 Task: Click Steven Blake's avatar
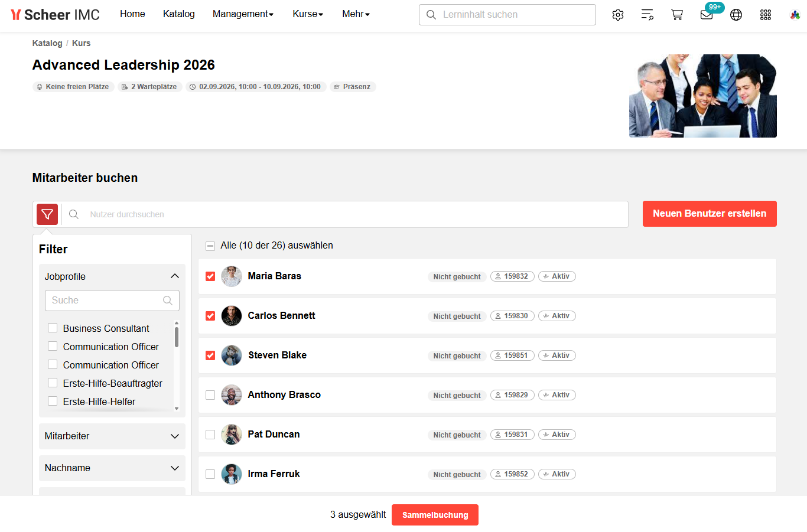232,355
